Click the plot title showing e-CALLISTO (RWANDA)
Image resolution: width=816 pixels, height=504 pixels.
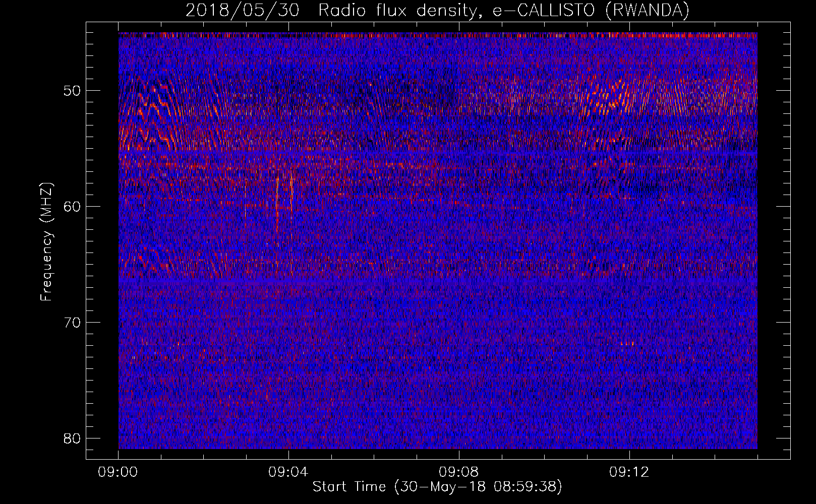pyautogui.click(x=437, y=11)
